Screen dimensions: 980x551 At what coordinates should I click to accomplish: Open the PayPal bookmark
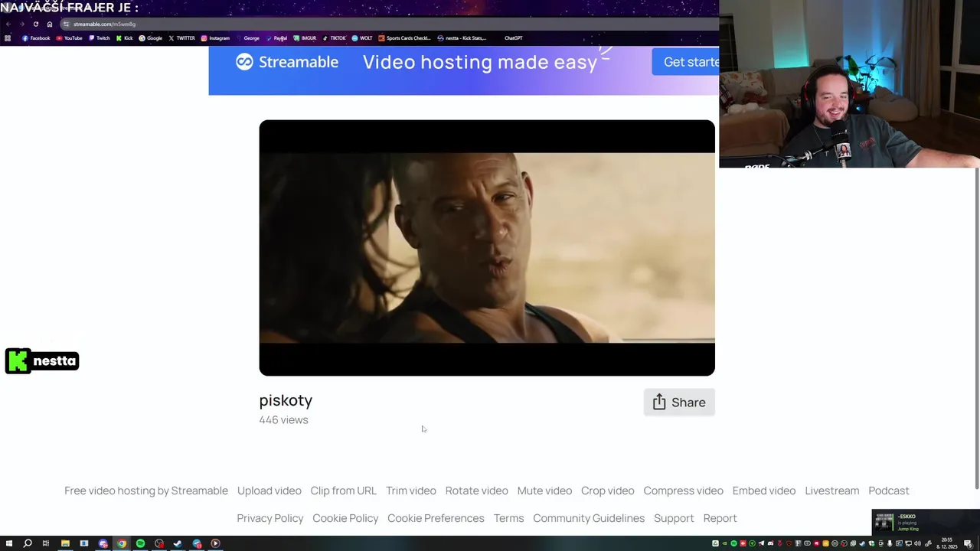point(276,38)
